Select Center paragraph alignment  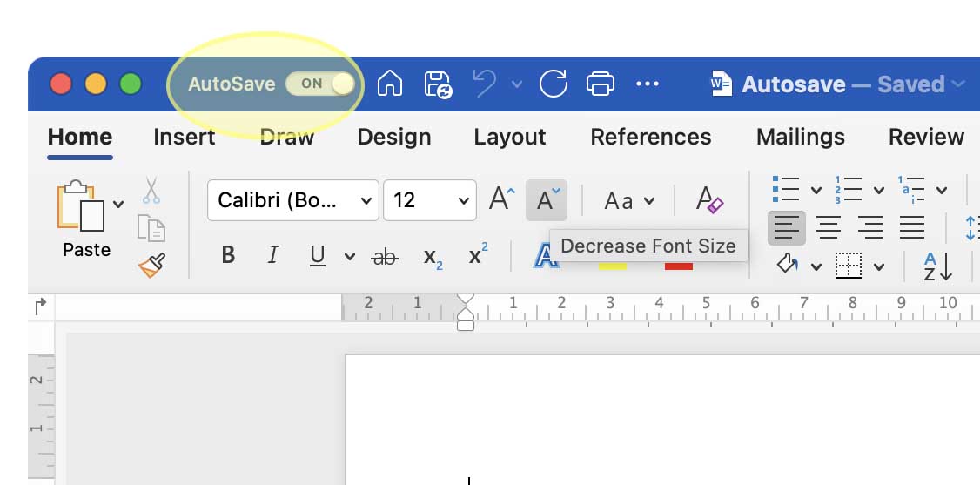click(828, 227)
